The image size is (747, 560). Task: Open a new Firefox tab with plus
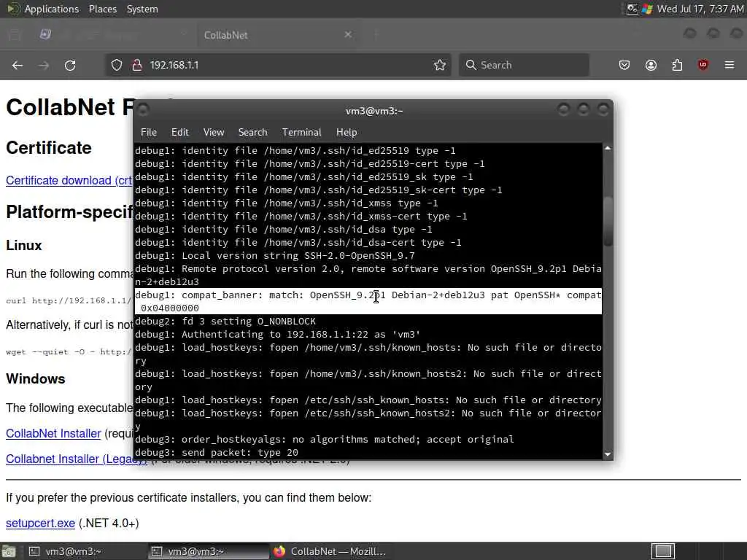(x=376, y=34)
